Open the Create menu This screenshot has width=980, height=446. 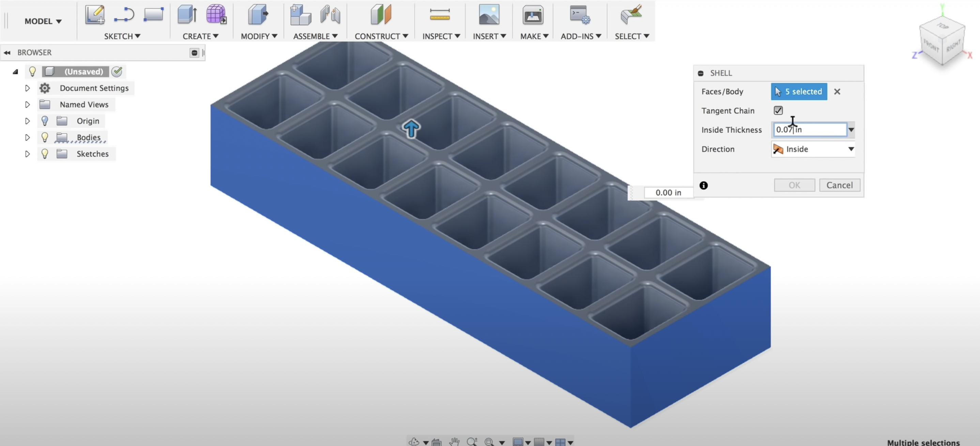click(x=198, y=36)
